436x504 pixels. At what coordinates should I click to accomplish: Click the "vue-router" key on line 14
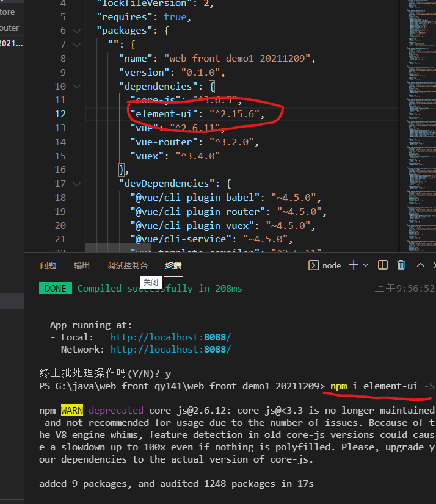pyautogui.click(x=164, y=142)
